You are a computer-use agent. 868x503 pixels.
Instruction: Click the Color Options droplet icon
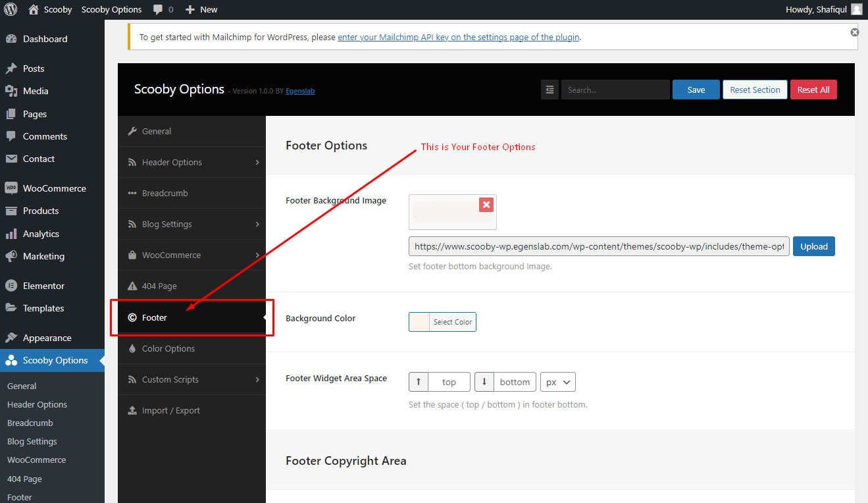(132, 348)
